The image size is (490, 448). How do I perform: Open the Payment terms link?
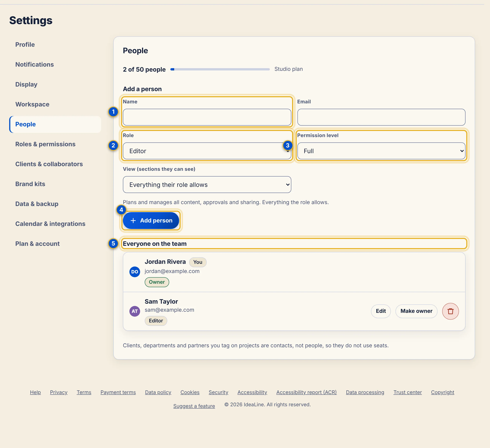118,392
